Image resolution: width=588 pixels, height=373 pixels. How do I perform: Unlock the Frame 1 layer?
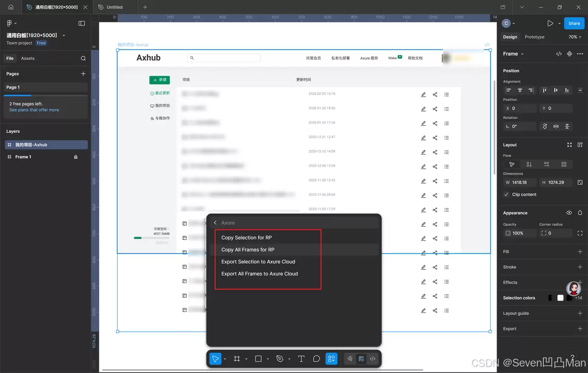point(76,157)
